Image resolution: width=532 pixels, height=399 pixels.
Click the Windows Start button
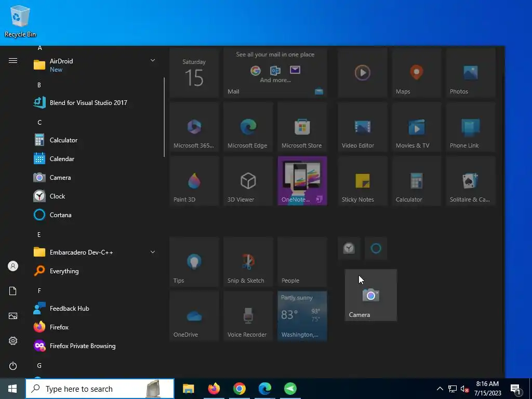pos(12,389)
